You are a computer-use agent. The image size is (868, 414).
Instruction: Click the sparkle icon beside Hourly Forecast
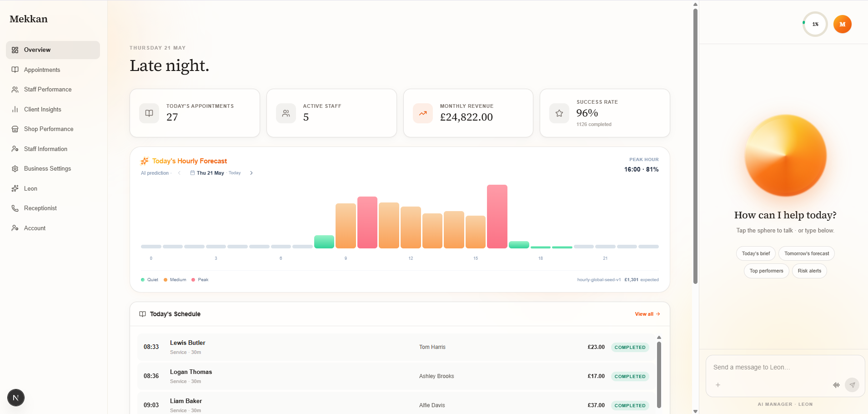(145, 161)
